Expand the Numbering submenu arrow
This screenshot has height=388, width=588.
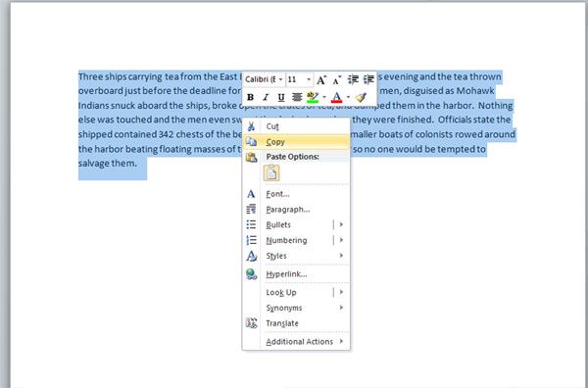(x=341, y=240)
